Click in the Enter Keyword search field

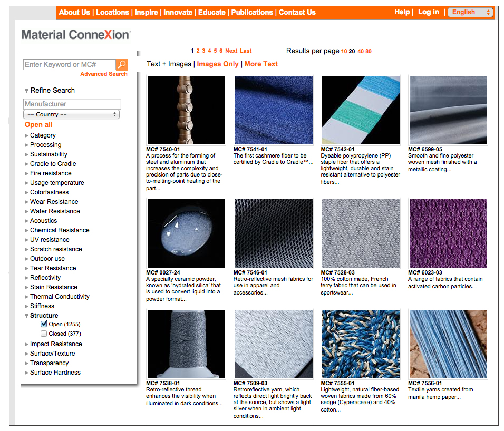pos(69,65)
